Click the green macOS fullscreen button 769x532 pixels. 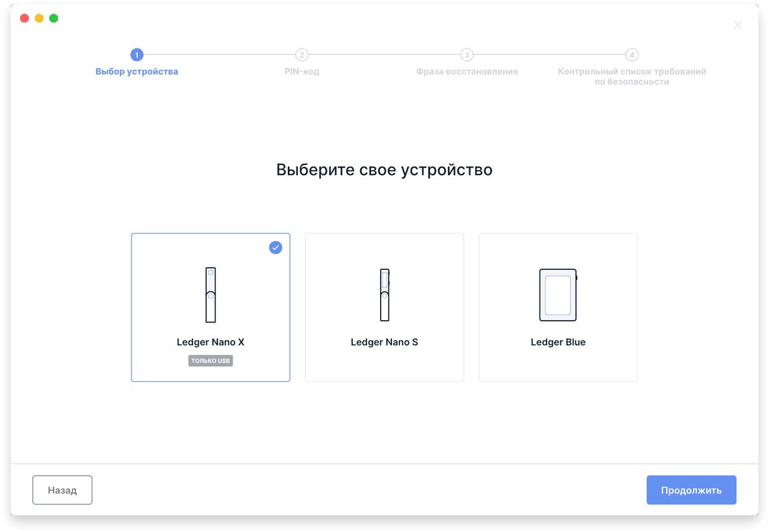[x=54, y=18]
